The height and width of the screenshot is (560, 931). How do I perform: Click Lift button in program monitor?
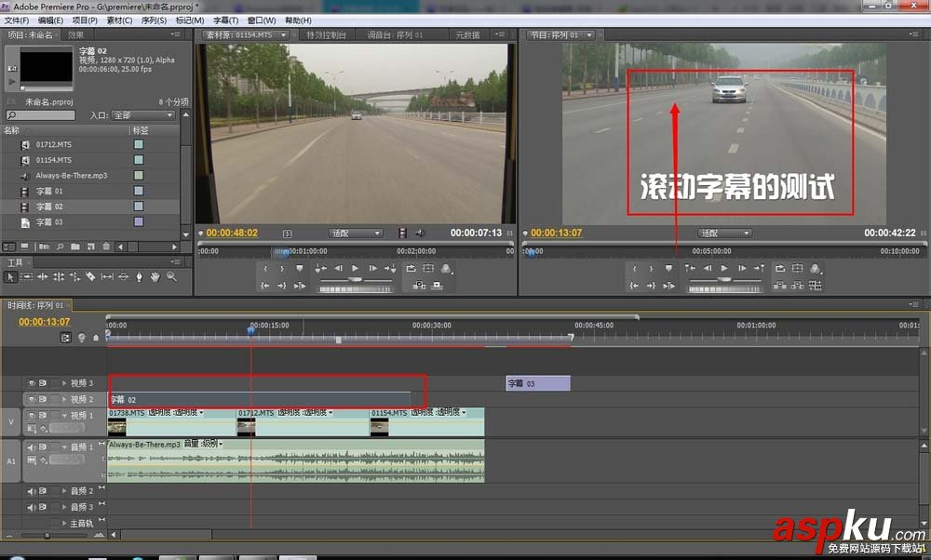pyautogui.click(x=780, y=286)
